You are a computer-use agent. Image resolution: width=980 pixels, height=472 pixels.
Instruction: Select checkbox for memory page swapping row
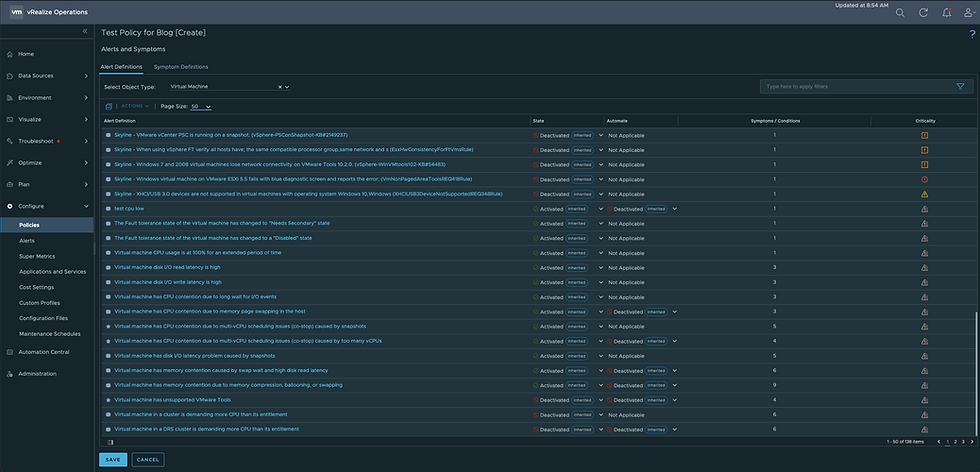point(108,312)
